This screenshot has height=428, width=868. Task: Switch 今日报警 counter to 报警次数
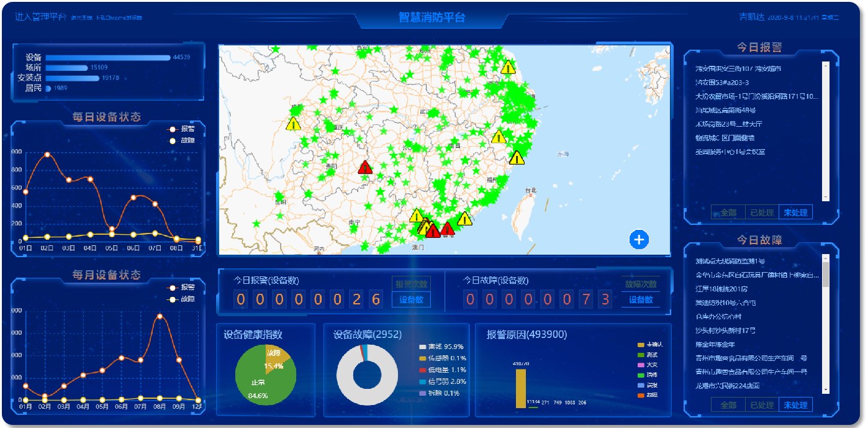(411, 284)
